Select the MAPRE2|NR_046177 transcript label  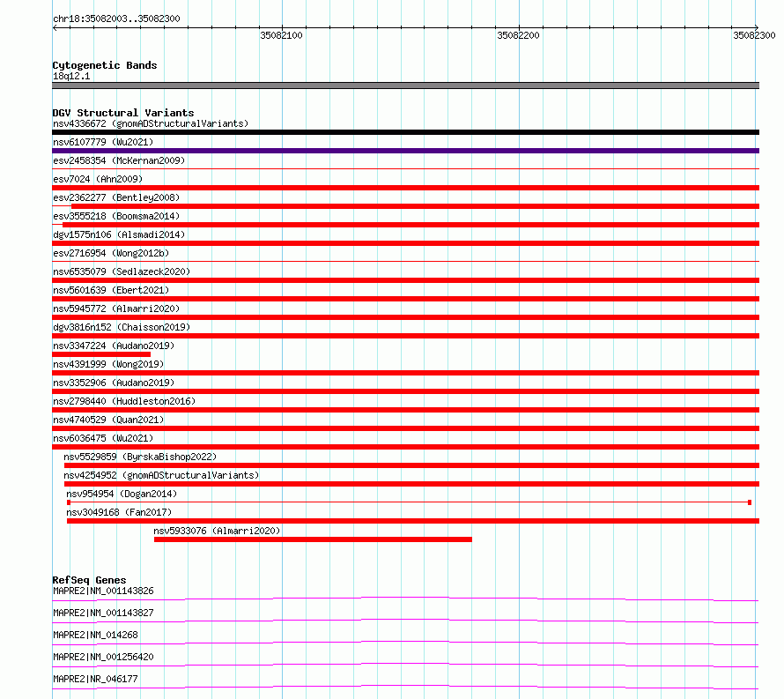[x=95, y=679]
